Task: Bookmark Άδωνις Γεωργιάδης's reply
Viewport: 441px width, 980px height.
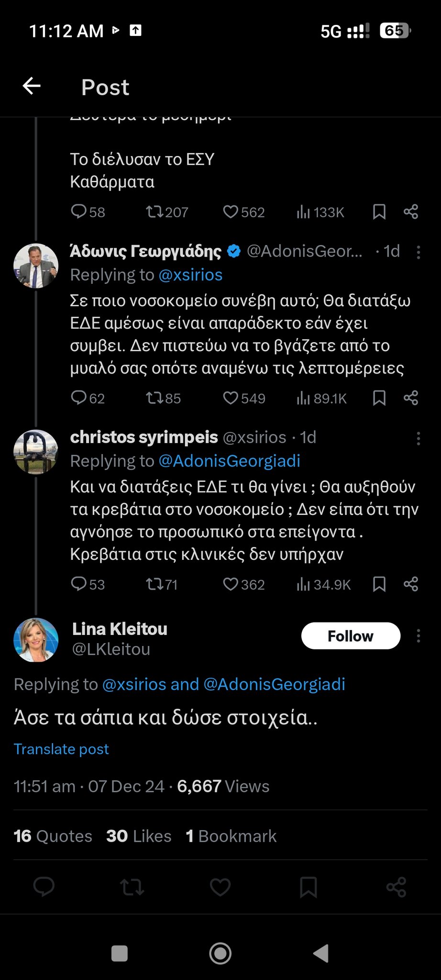Action: (379, 398)
